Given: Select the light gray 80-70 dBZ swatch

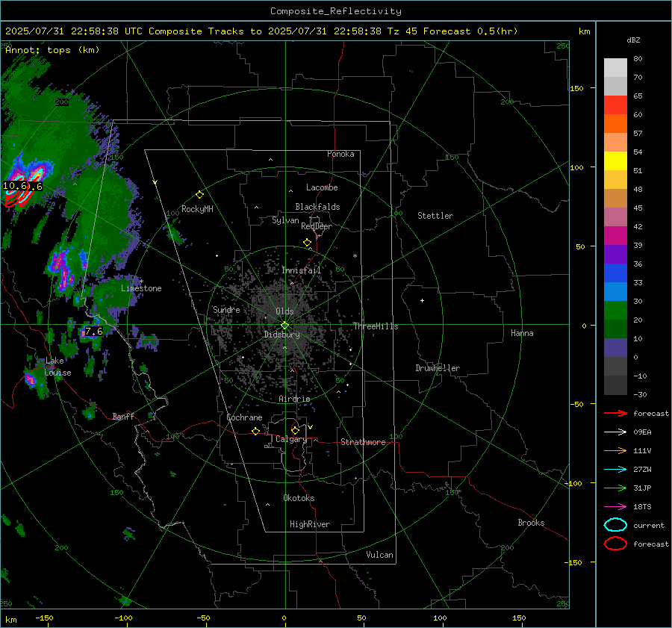Looking at the screenshot, I should pos(615,68).
